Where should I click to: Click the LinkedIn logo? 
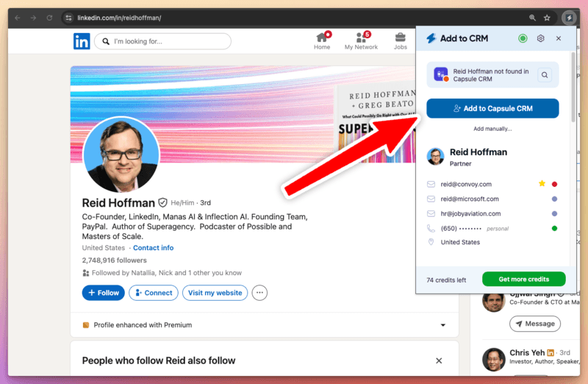coord(82,41)
